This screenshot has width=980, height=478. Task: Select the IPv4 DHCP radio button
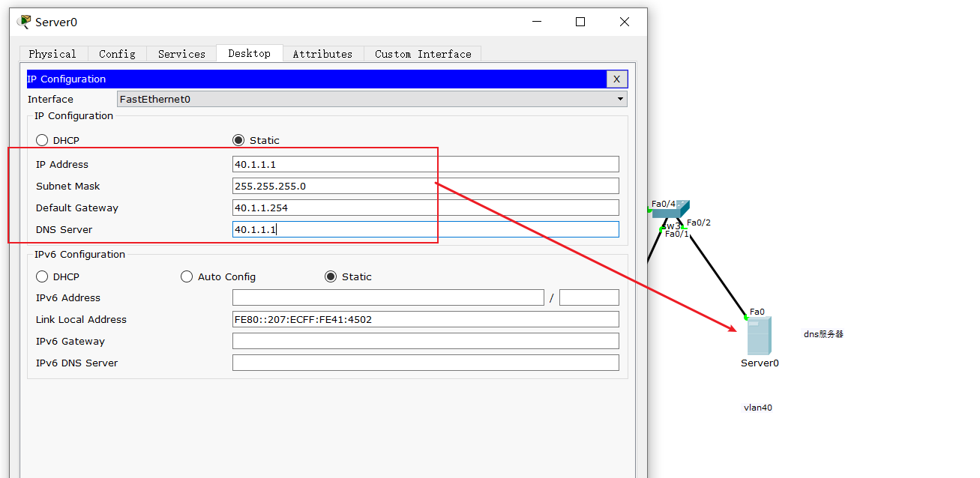(x=42, y=140)
